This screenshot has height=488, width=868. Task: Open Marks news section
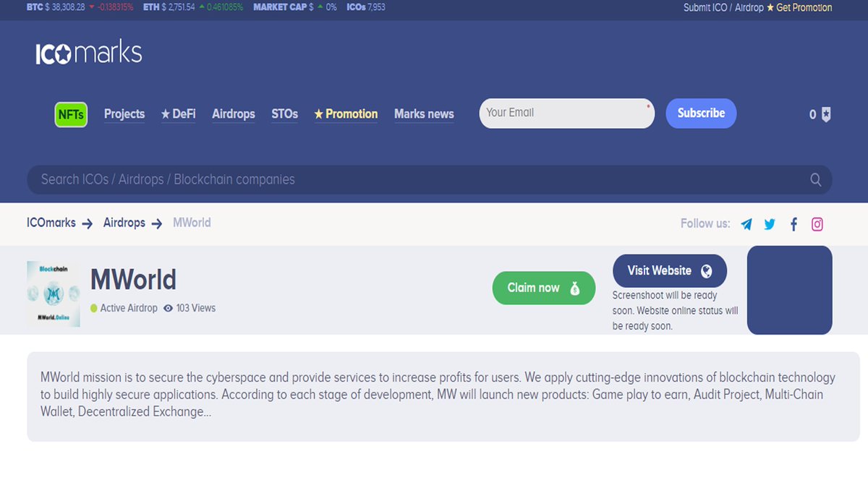click(x=424, y=114)
